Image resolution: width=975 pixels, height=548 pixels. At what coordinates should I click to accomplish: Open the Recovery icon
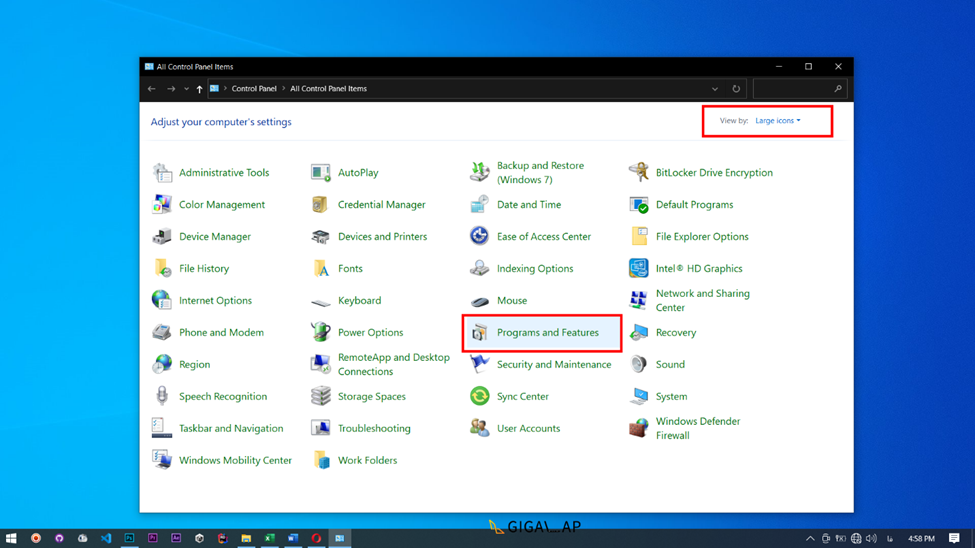click(639, 332)
